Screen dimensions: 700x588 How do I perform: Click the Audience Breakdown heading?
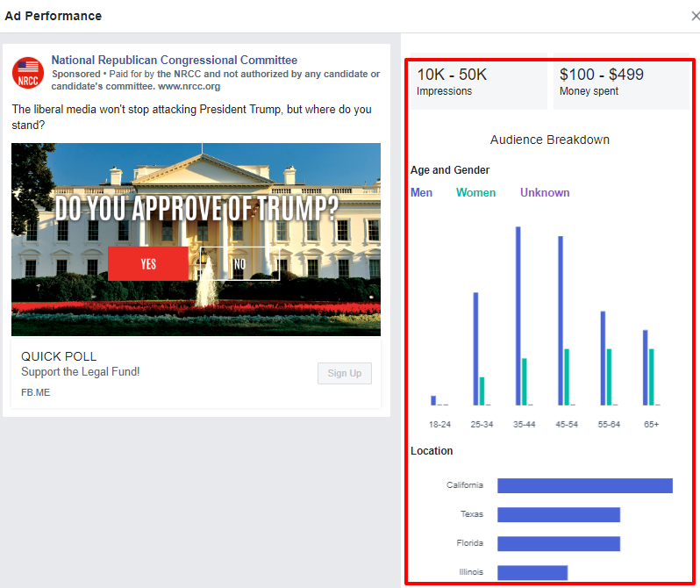pyautogui.click(x=549, y=140)
